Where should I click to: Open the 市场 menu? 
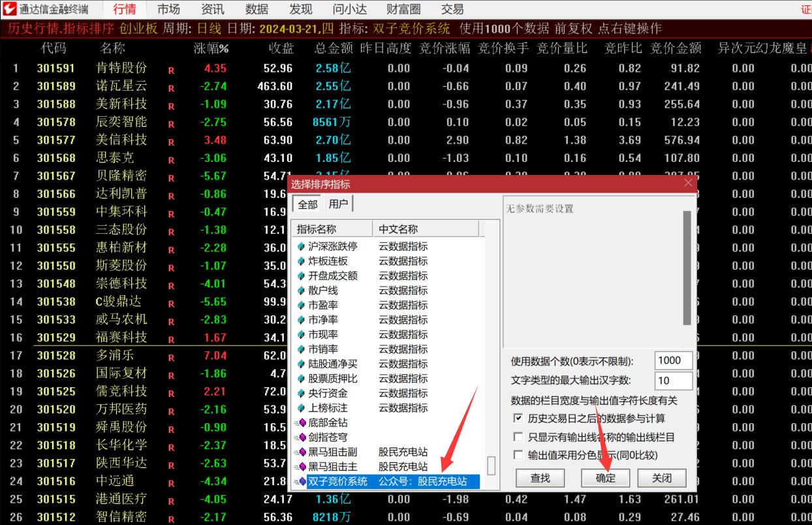[168, 8]
